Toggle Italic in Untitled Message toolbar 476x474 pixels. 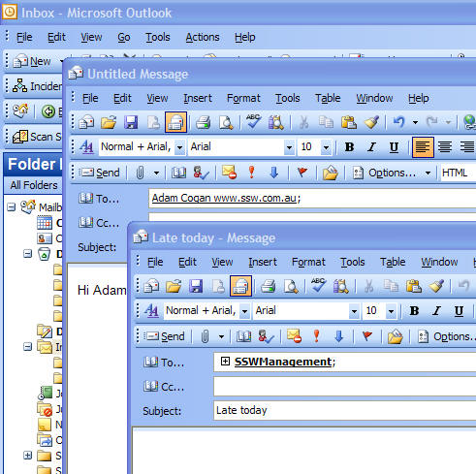371,147
